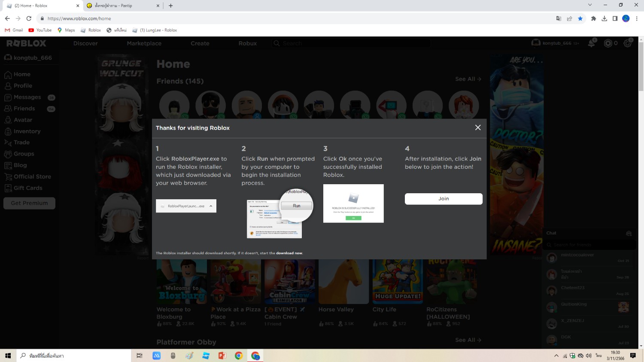Viewport: 644px width, 362px height.
Task: Open the Robux page from navbar
Action: [x=248, y=43]
